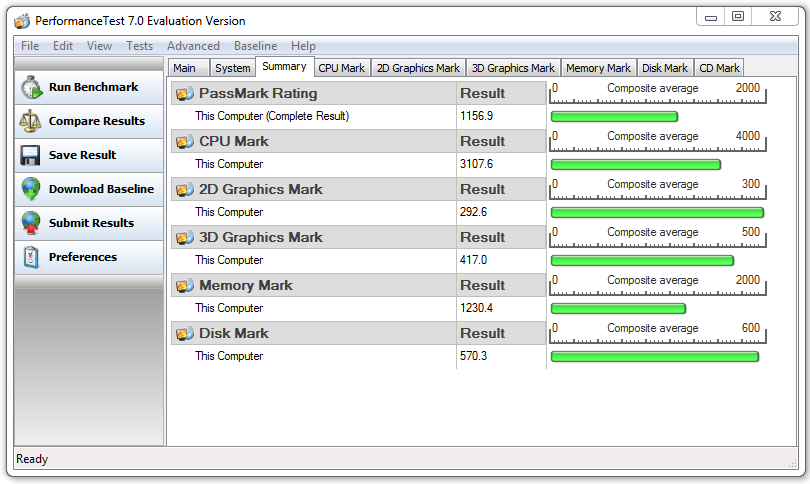
Task: Open the File menu
Action: [30, 46]
